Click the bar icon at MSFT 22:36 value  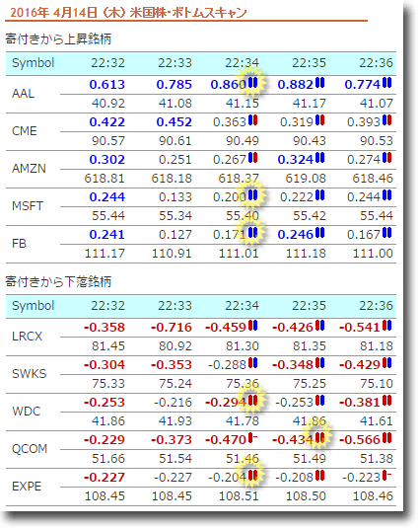tap(387, 195)
